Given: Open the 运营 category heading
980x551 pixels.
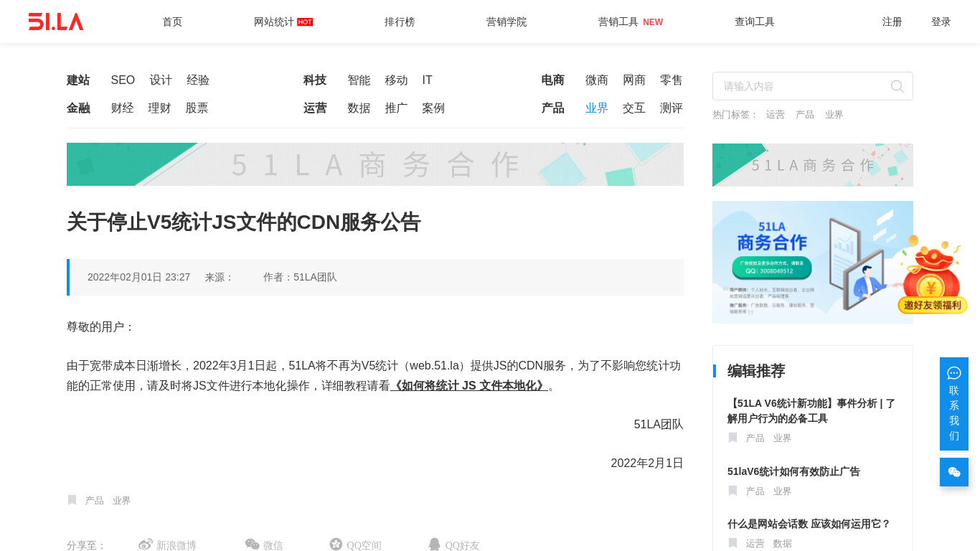Looking at the screenshot, I should 315,108.
